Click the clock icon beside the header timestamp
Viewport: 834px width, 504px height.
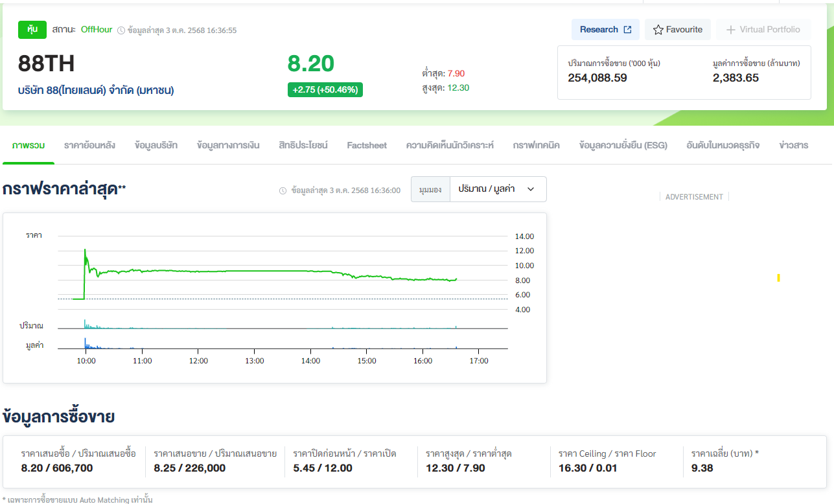pyautogui.click(x=121, y=30)
